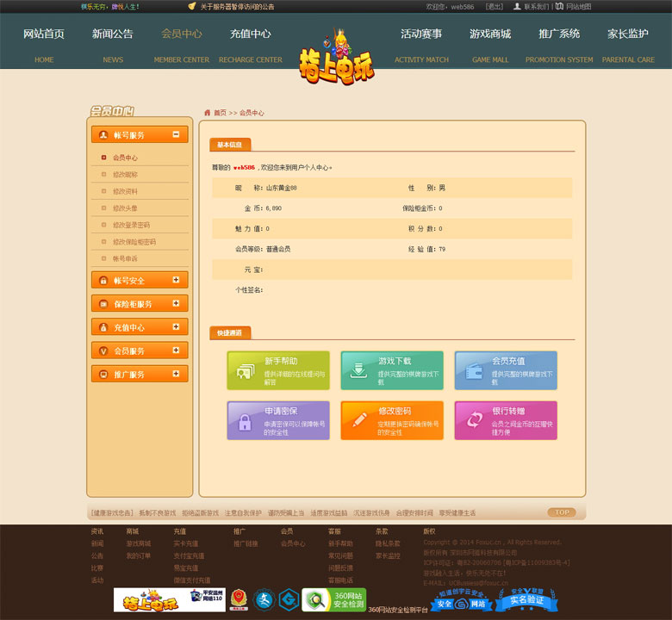672x620 pixels.
Task: Open the 银行转赠 transfer tile
Action: click(x=506, y=420)
